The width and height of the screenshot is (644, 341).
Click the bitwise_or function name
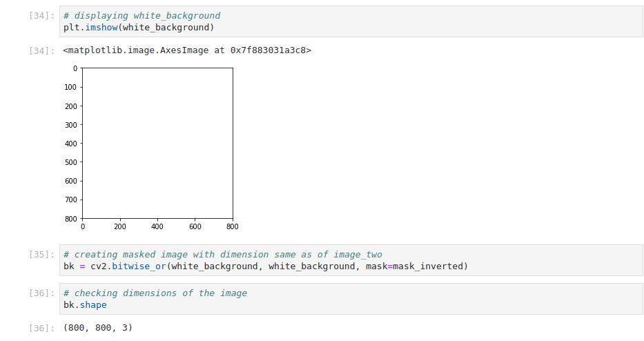(x=139, y=266)
